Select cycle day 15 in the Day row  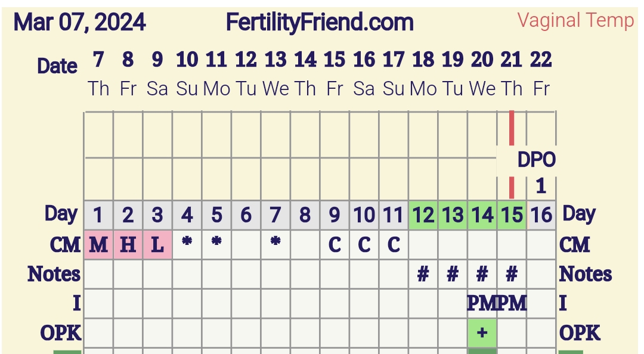pyautogui.click(x=511, y=215)
